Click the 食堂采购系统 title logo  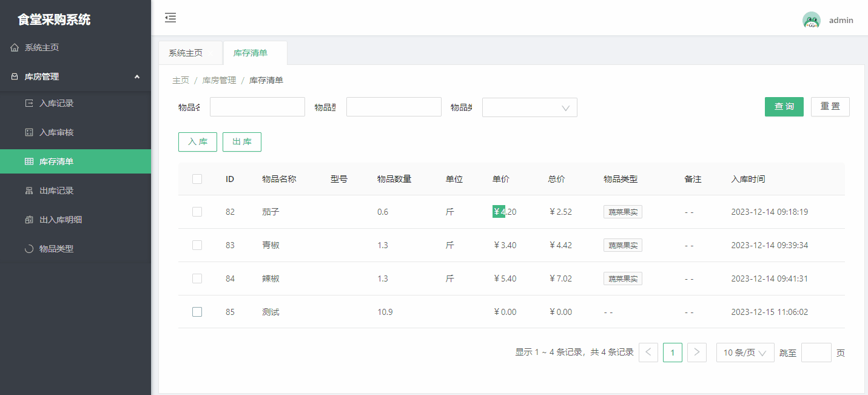[54, 19]
